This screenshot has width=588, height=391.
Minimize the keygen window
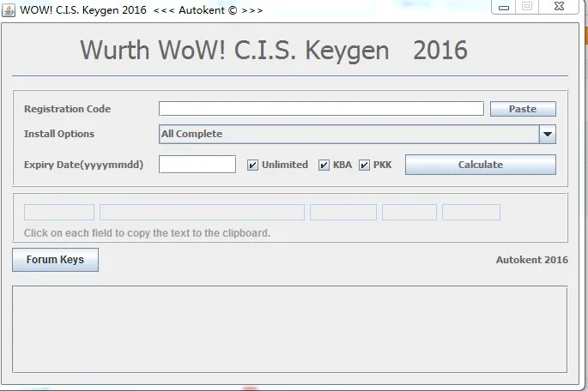click(504, 7)
